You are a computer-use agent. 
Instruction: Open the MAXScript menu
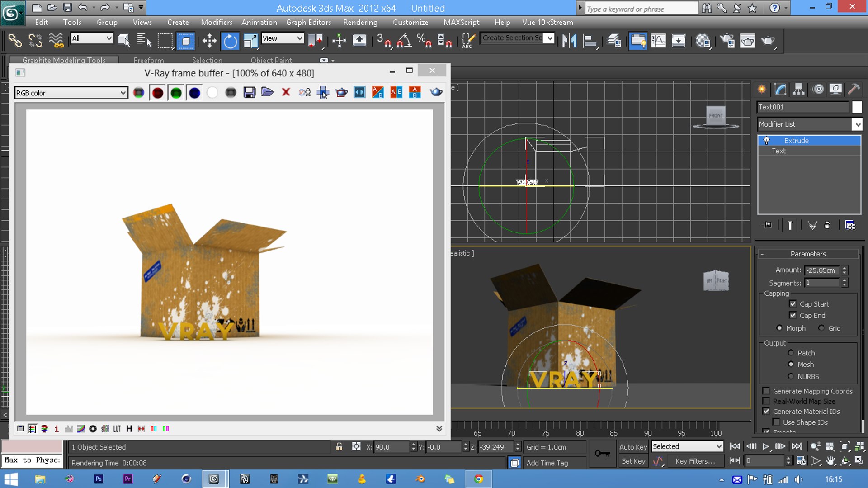[x=462, y=22]
